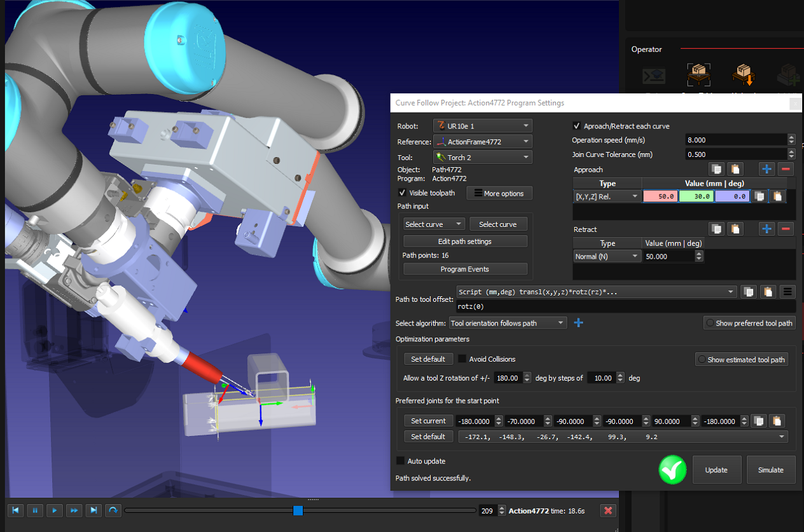
Task: Close the simulation bar with red X
Action: (608, 510)
